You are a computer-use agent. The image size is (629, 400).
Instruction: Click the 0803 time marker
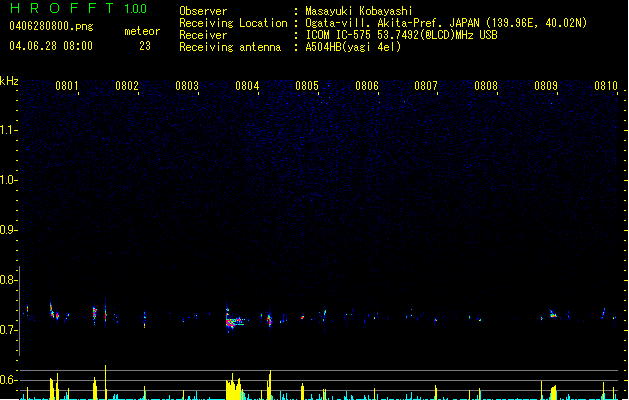point(187,86)
